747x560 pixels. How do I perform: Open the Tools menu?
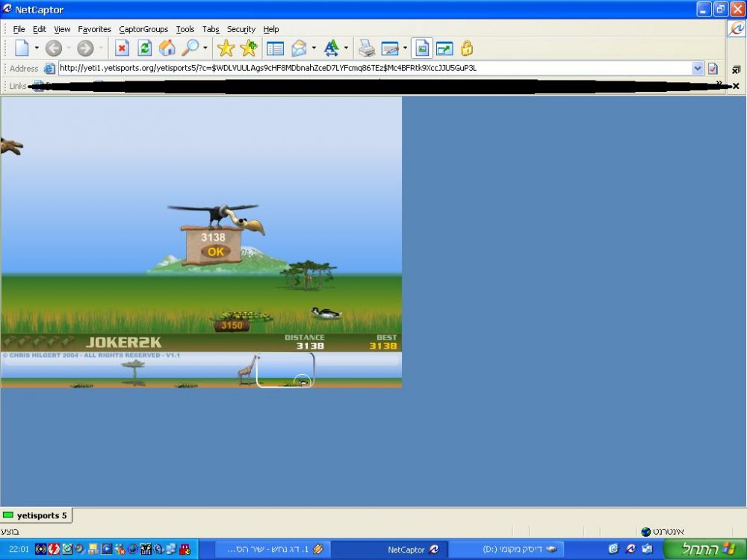(x=185, y=30)
